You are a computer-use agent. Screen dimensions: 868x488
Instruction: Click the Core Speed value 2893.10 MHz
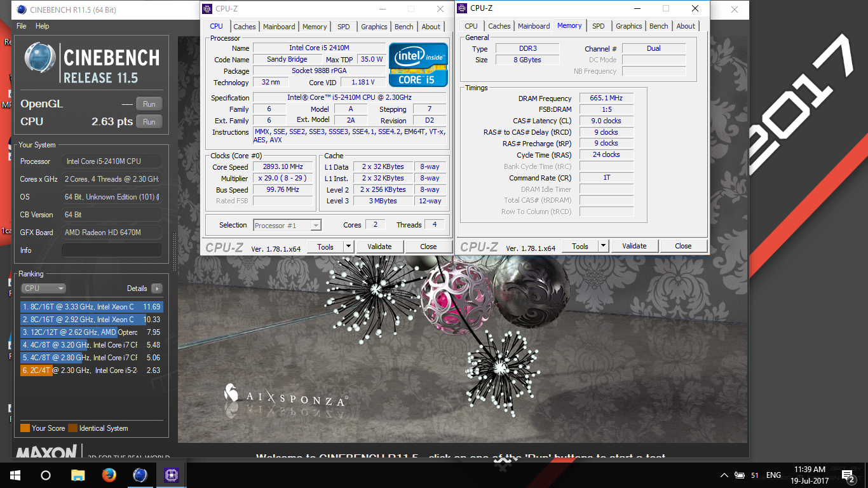click(283, 167)
